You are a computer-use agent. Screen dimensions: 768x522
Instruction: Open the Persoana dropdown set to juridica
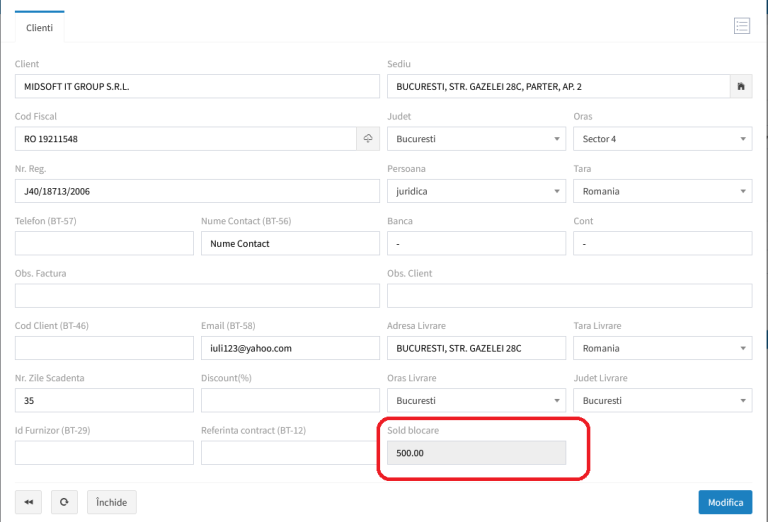(475, 191)
